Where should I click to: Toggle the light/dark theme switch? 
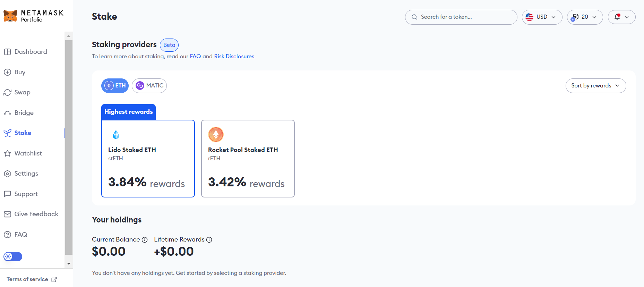click(x=13, y=256)
